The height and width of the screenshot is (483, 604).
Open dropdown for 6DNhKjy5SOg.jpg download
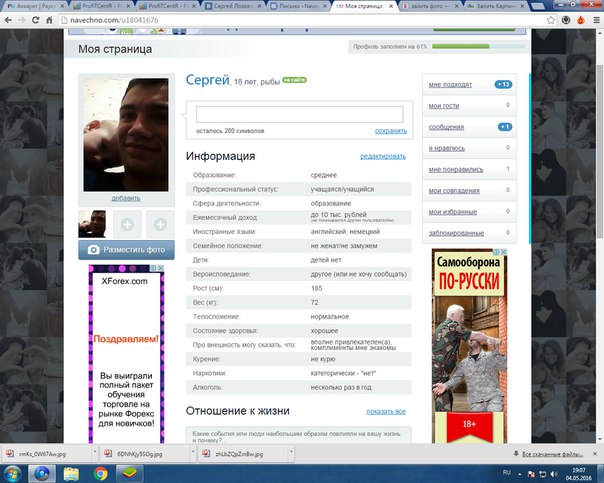[193, 453]
